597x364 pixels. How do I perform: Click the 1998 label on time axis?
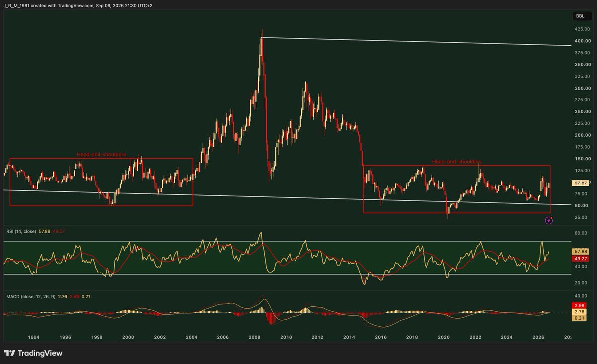pyautogui.click(x=97, y=337)
